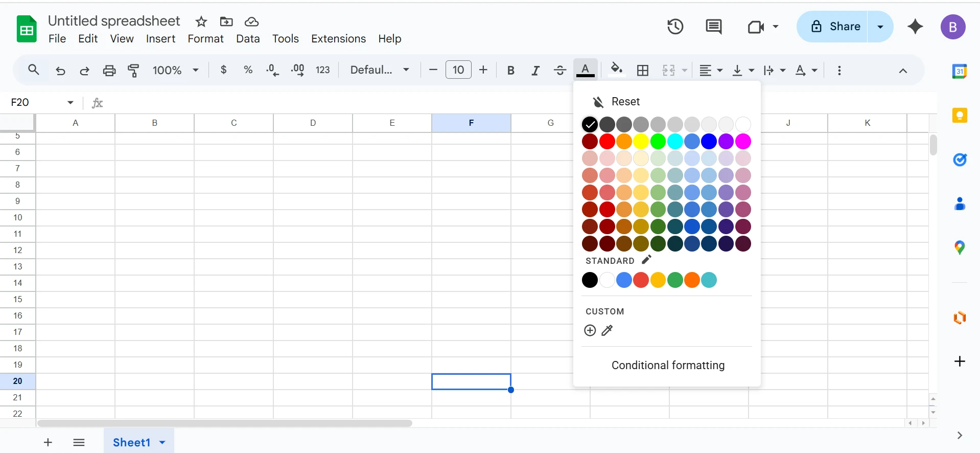This screenshot has height=453, width=980.
Task: Pick the black standard palette swatch
Action: [590, 280]
